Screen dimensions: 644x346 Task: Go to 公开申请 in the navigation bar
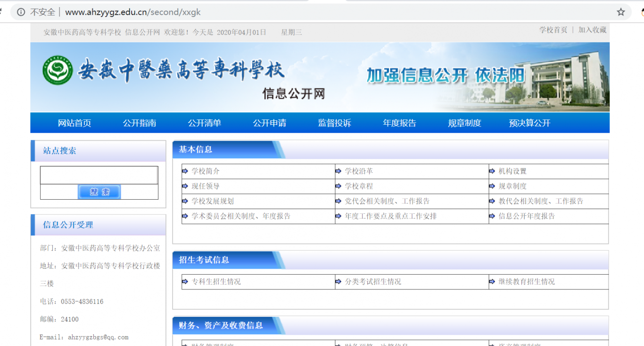(270, 123)
